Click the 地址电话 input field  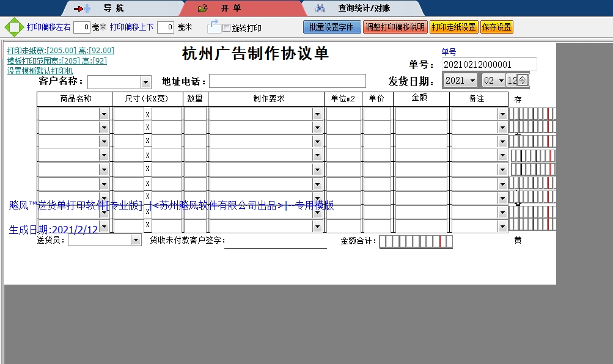287,81
